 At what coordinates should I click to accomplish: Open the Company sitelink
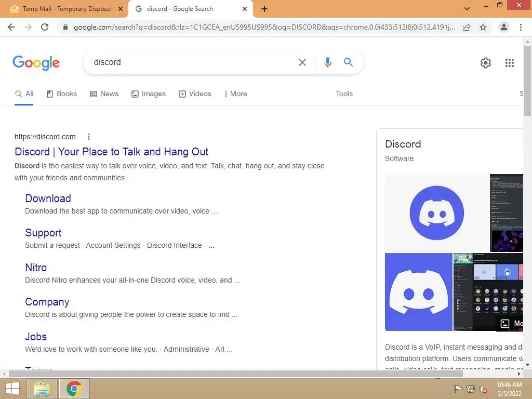click(x=47, y=302)
